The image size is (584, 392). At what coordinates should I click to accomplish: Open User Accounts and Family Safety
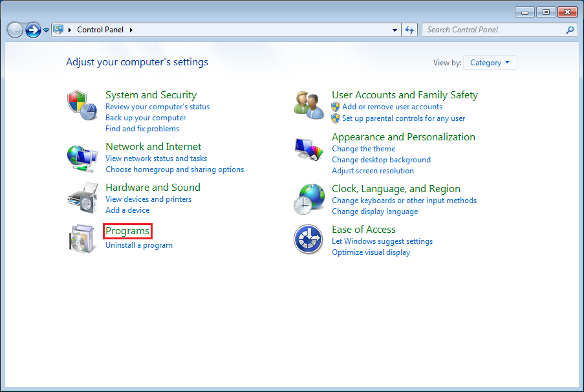click(405, 95)
